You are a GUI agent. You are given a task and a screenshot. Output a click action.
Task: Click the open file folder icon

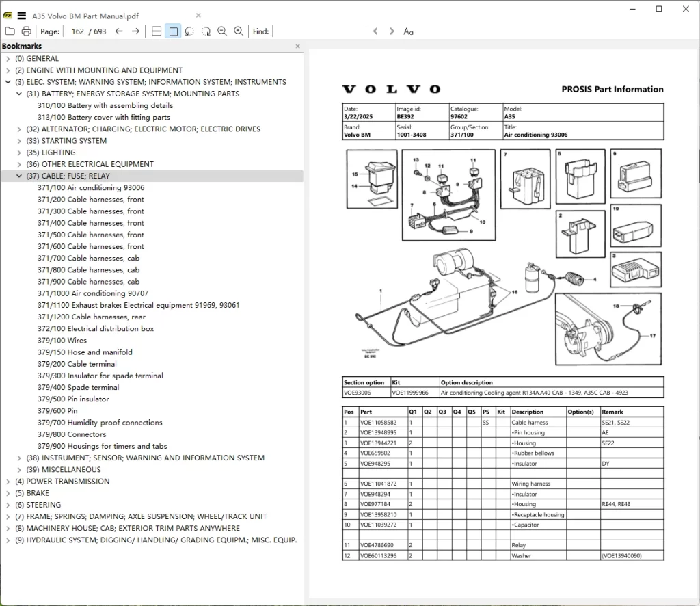pos(10,31)
